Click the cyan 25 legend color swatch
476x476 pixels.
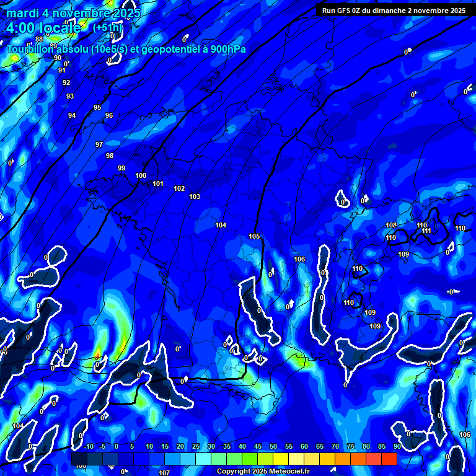[x=188, y=459]
